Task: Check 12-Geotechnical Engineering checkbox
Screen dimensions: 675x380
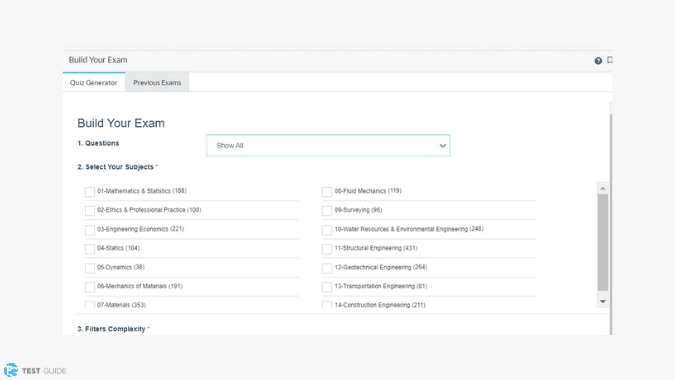Action: coord(327,268)
